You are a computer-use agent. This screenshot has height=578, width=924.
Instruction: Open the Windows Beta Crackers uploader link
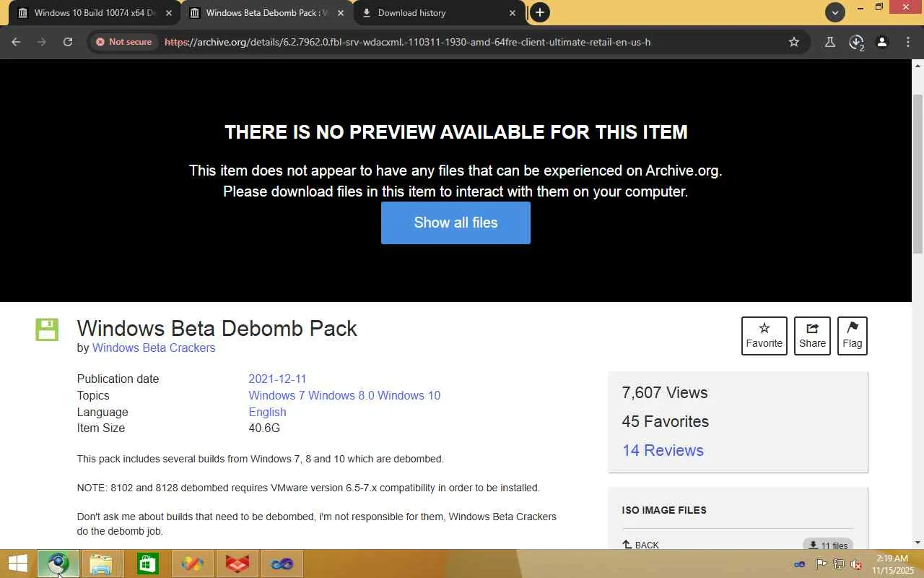[x=154, y=348]
